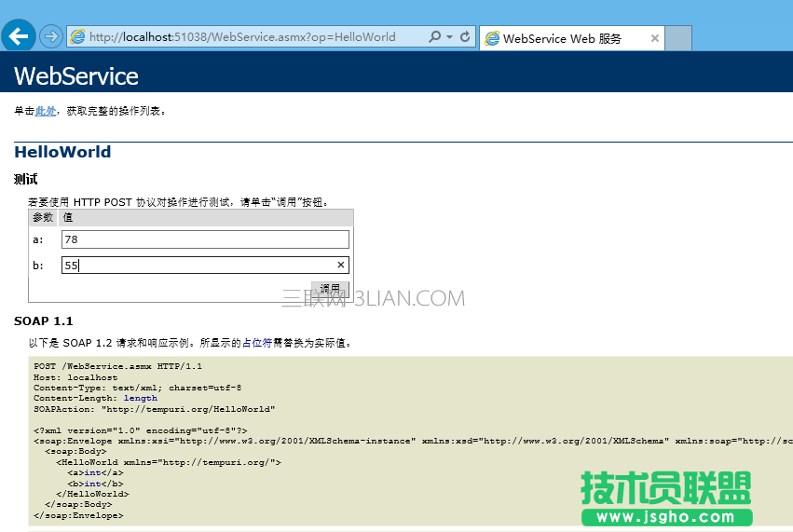Click the WebService page title heading

[x=76, y=75]
